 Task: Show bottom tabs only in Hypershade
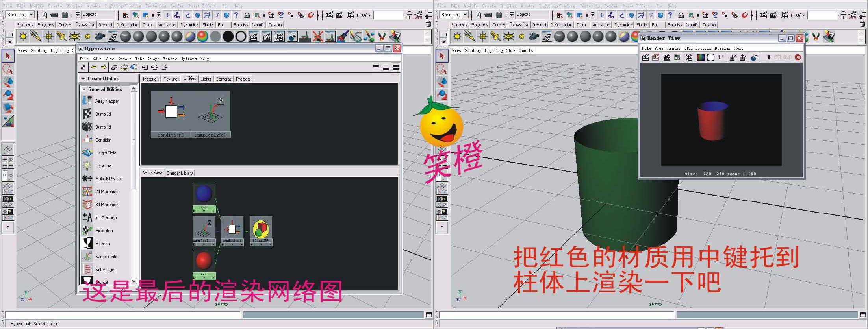(x=386, y=67)
